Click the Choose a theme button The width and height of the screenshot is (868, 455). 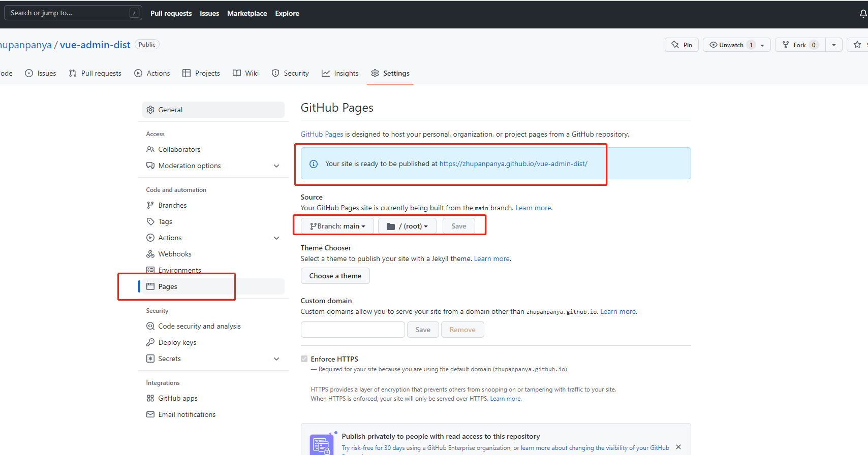[x=335, y=276]
